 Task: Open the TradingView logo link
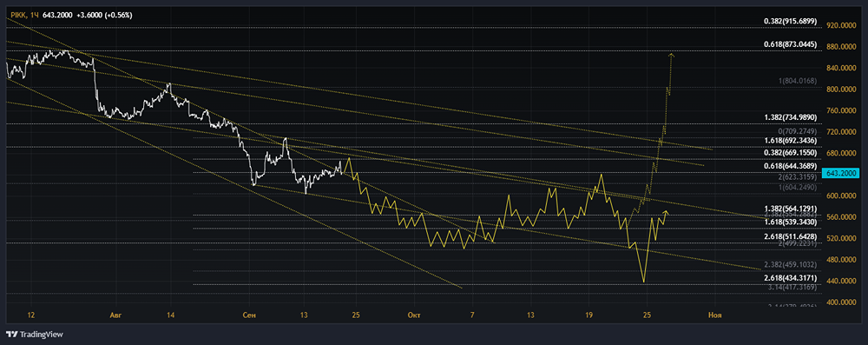pos(35,335)
